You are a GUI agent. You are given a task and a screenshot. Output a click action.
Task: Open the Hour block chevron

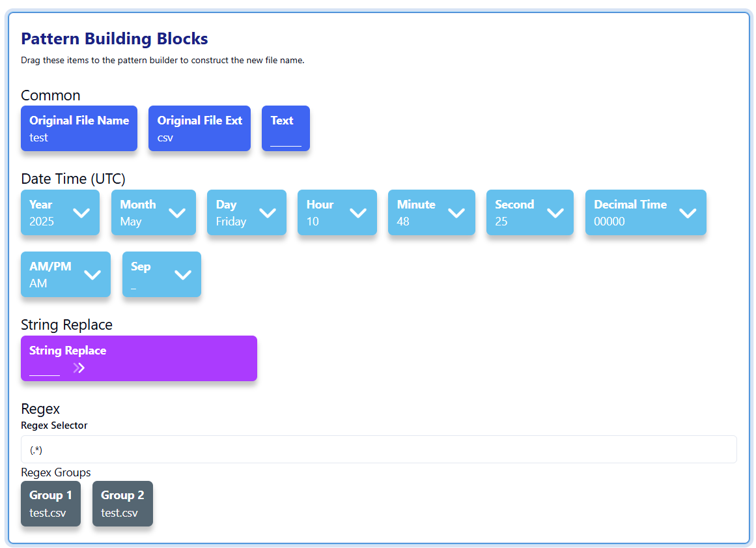tap(358, 213)
